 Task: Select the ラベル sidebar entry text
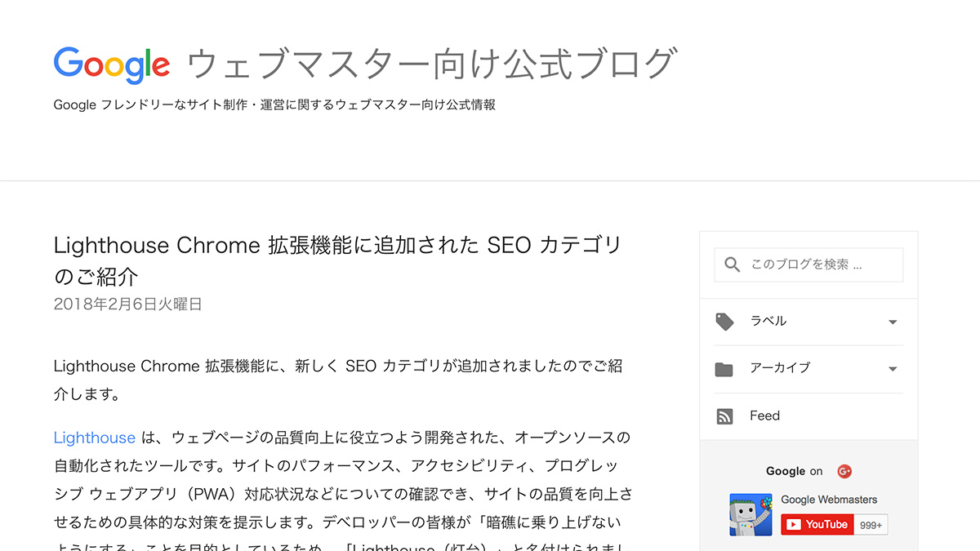tap(768, 321)
